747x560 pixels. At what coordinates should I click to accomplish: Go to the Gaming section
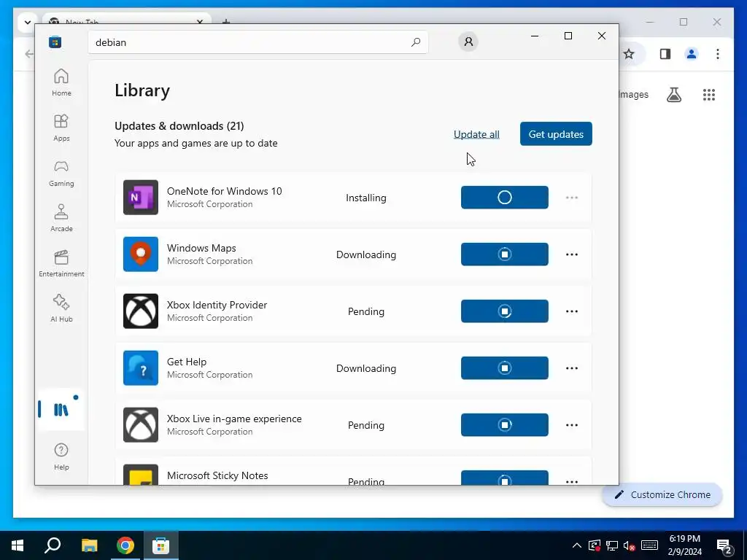pyautogui.click(x=61, y=173)
